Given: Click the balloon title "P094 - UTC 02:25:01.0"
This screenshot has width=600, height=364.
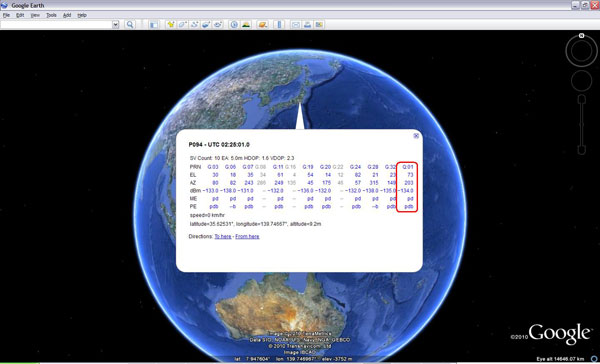Looking at the screenshot, I should [219, 145].
